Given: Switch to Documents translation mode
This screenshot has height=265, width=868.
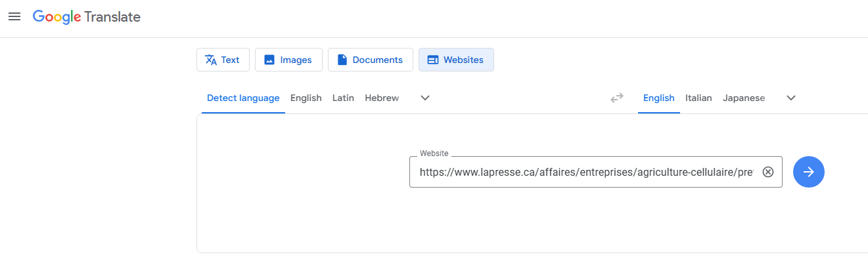Looking at the screenshot, I should [x=370, y=60].
